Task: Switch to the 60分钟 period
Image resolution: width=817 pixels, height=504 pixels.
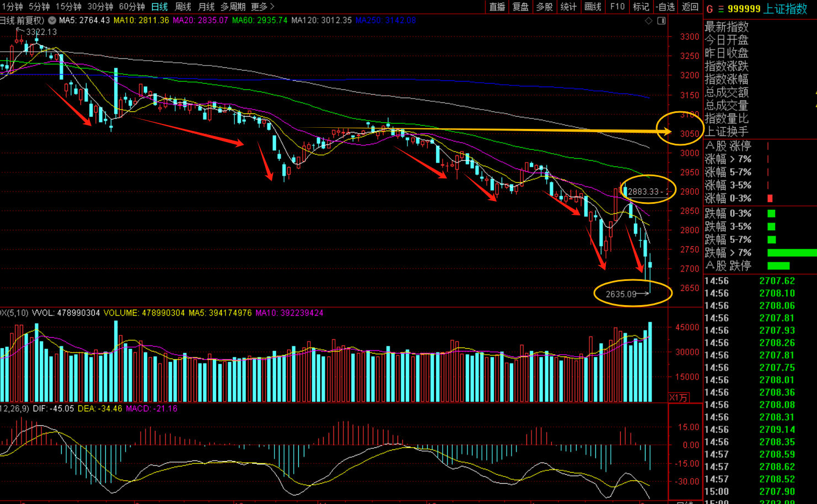Action: (132, 7)
